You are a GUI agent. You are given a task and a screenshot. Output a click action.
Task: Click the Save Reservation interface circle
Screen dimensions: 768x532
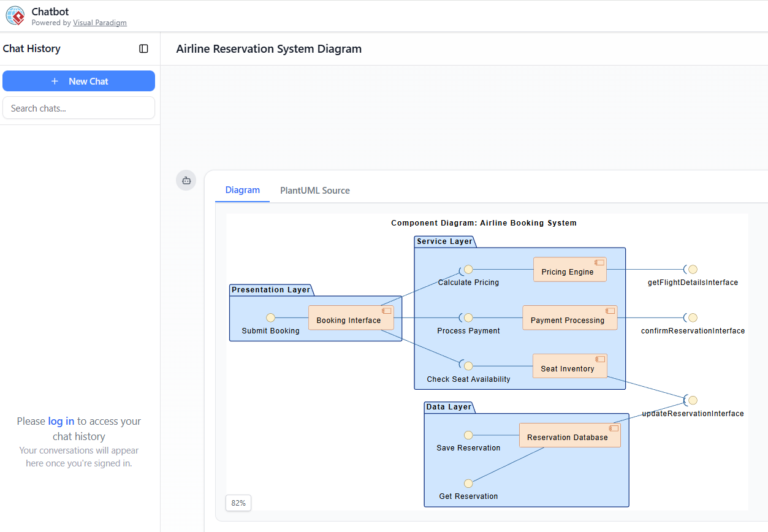tap(468, 435)
